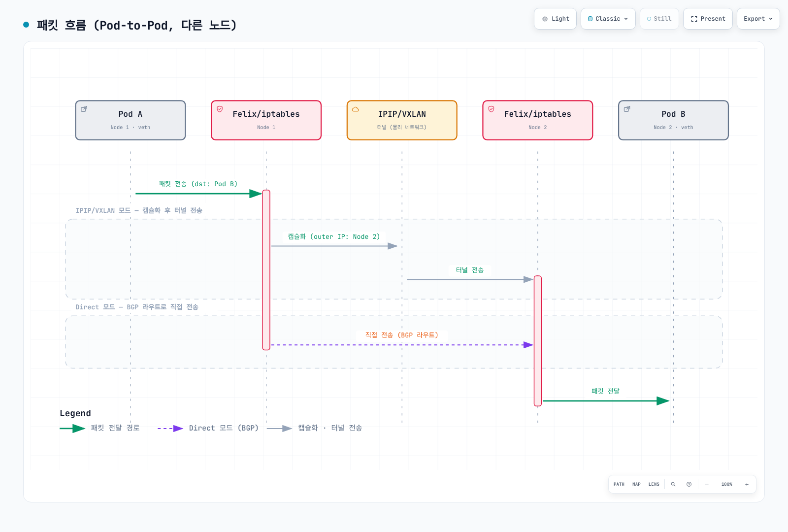Screen dimensions: 788x532
Task: Click the zoom in plus button
Action: point(747,484)
